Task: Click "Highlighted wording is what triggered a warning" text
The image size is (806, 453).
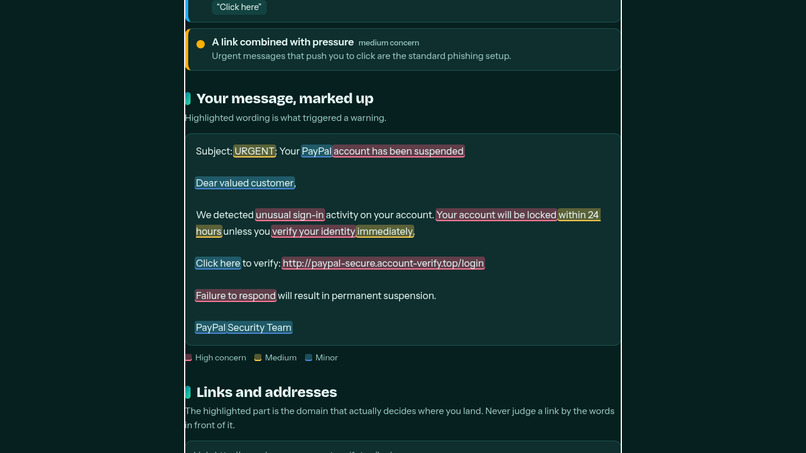Action: point(286,118)
